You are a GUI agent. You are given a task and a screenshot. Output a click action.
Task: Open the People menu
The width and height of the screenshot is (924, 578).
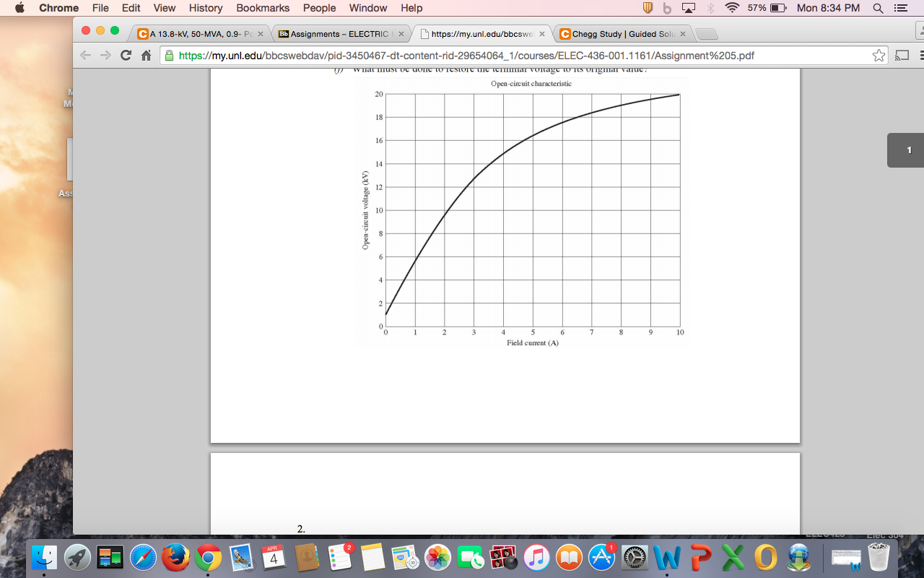319,8
